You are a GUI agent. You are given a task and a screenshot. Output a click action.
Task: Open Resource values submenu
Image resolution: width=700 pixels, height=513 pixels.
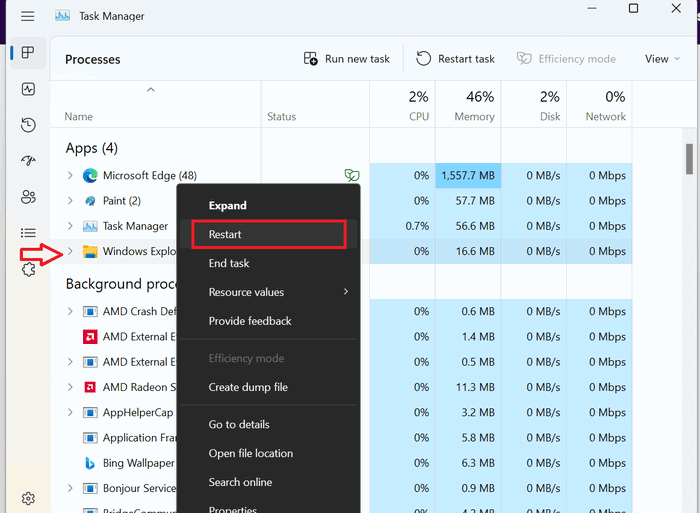[269, 292]
